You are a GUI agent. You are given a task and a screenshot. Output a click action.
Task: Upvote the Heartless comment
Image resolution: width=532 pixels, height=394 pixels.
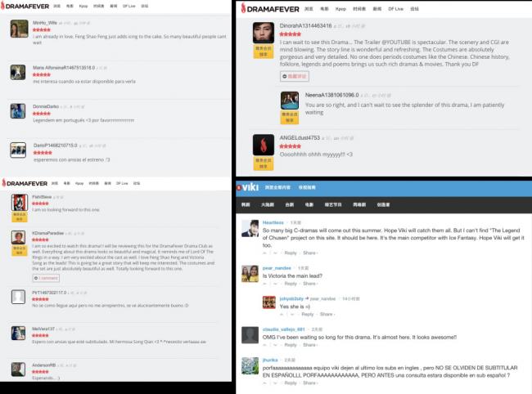(x=266, y=253)
